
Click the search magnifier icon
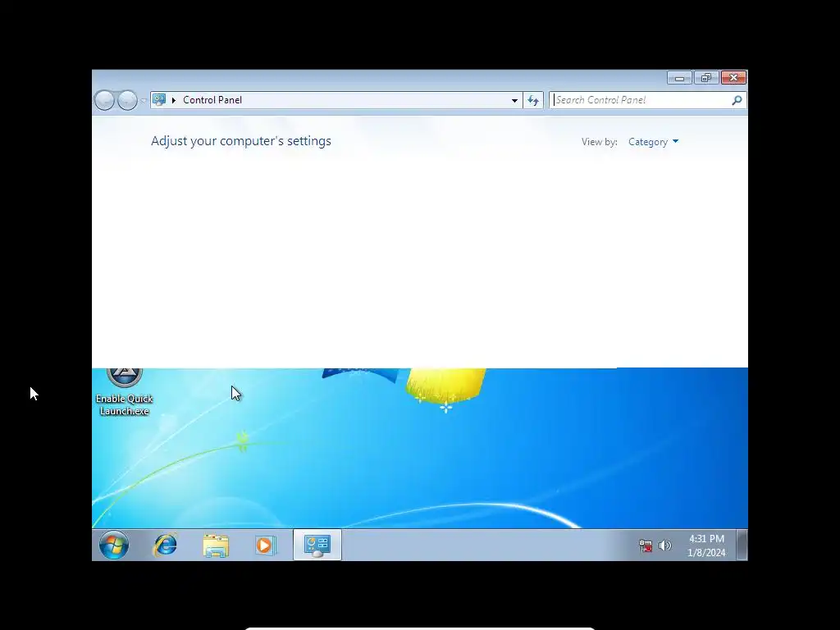(737, 100)
